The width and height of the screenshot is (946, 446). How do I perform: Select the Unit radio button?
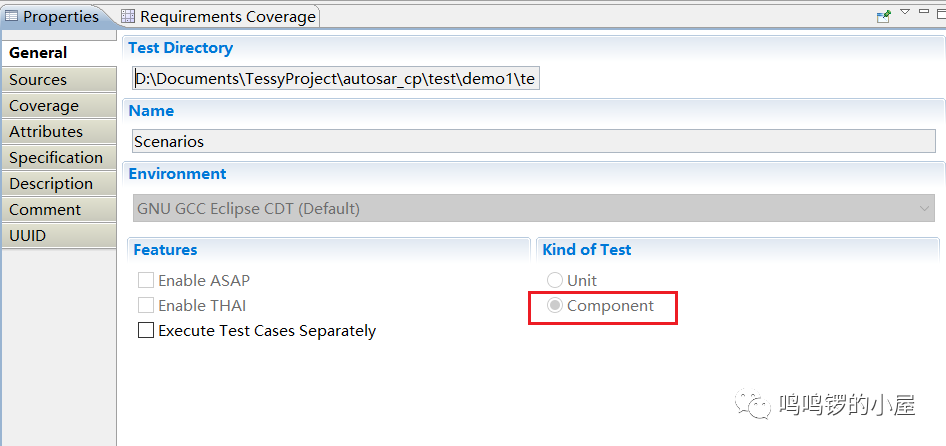(x=554, y=281)
